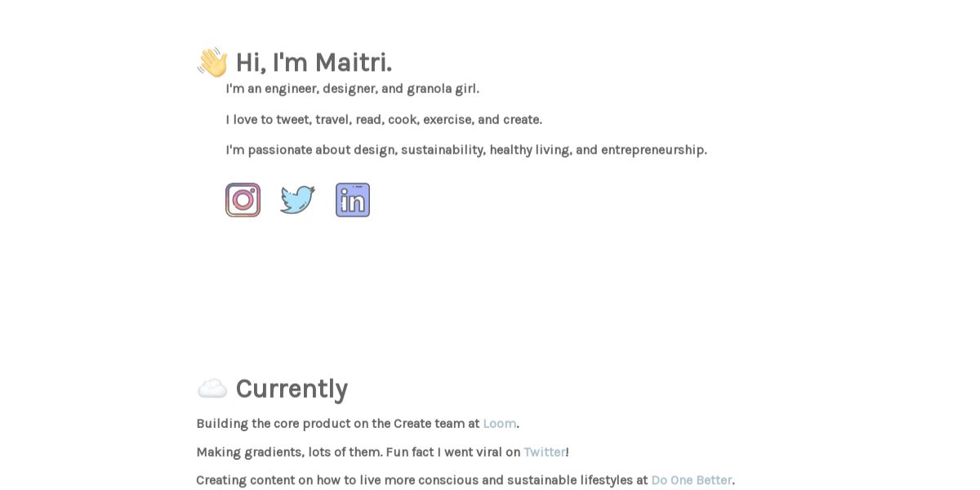This screenshot has width=980, height=490.
Task: Click the word "entrepreneurship"
Action: click(x=653, y=149)
